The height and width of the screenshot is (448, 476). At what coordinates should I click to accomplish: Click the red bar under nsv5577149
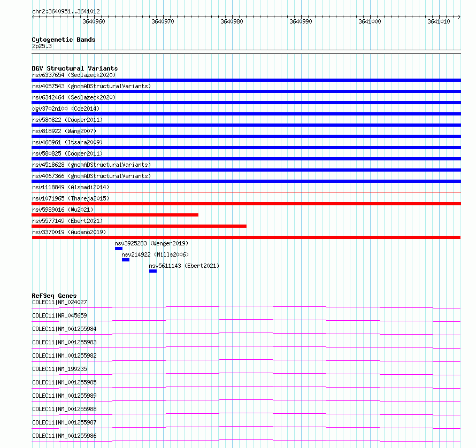(x=139, y=226)
